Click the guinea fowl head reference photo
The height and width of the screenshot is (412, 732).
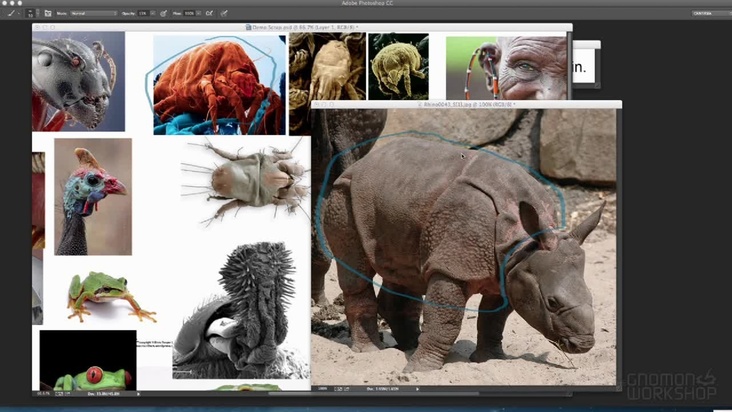(93, 196)
